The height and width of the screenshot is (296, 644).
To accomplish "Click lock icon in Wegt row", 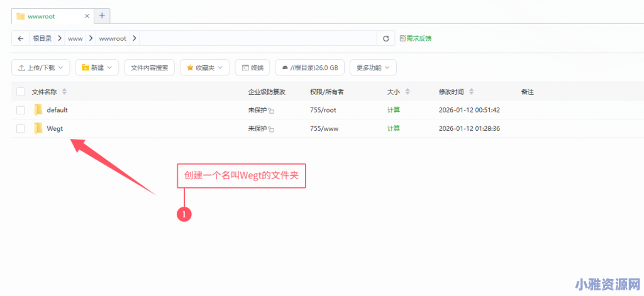I will pyautogui.click(x=271, y=129).
